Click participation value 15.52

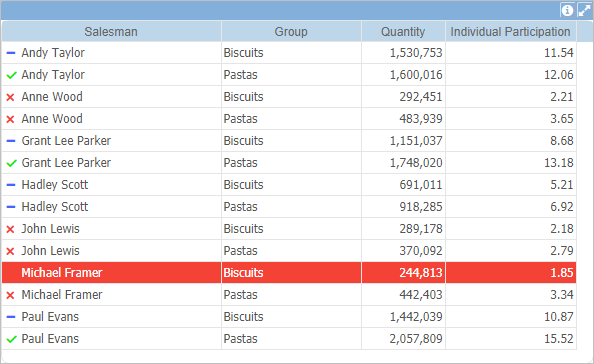click(x=559, y=338)
